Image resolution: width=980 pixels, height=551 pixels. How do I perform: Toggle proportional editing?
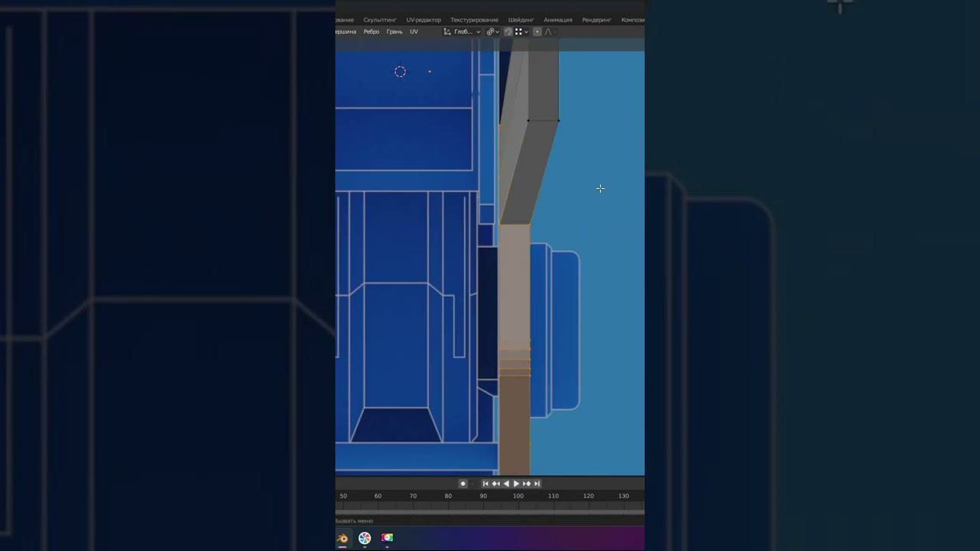(x=537, y=32)
